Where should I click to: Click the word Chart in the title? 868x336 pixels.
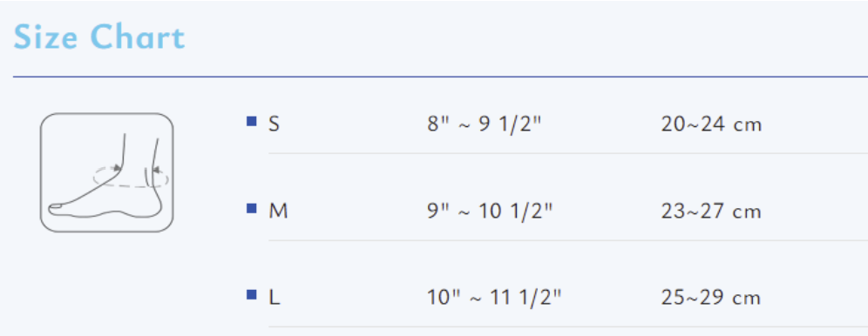click(x=138, y=37)
